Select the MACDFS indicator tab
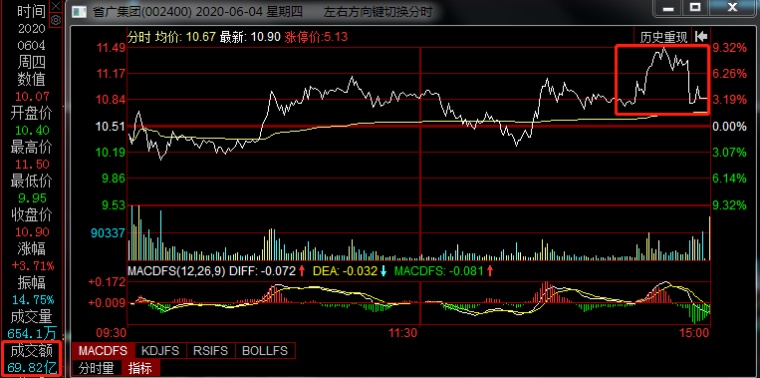 click(103, 350)
